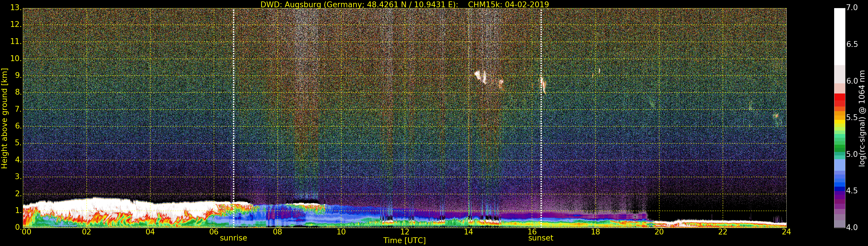Click the height axis tick "6."

coord(18,126)
